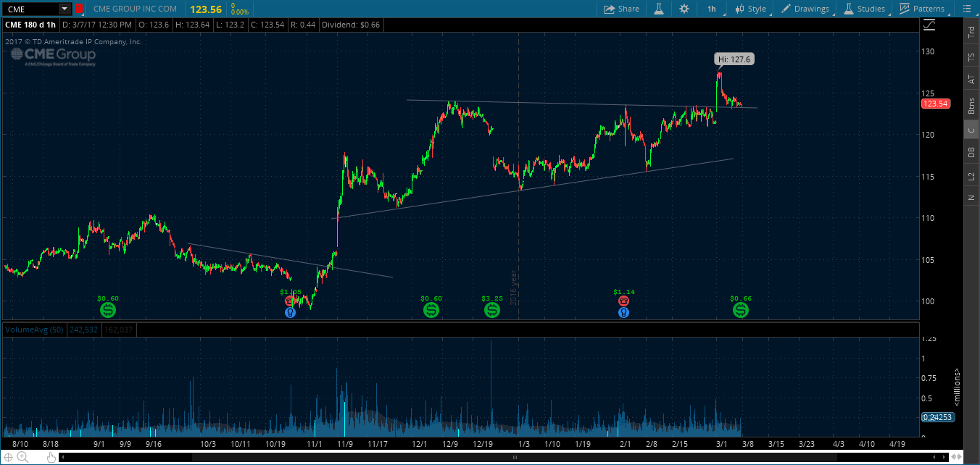This screenshot has height=465, width=980.
Task: Toggle the Trd side panel tab
Action: click(971, 33)
